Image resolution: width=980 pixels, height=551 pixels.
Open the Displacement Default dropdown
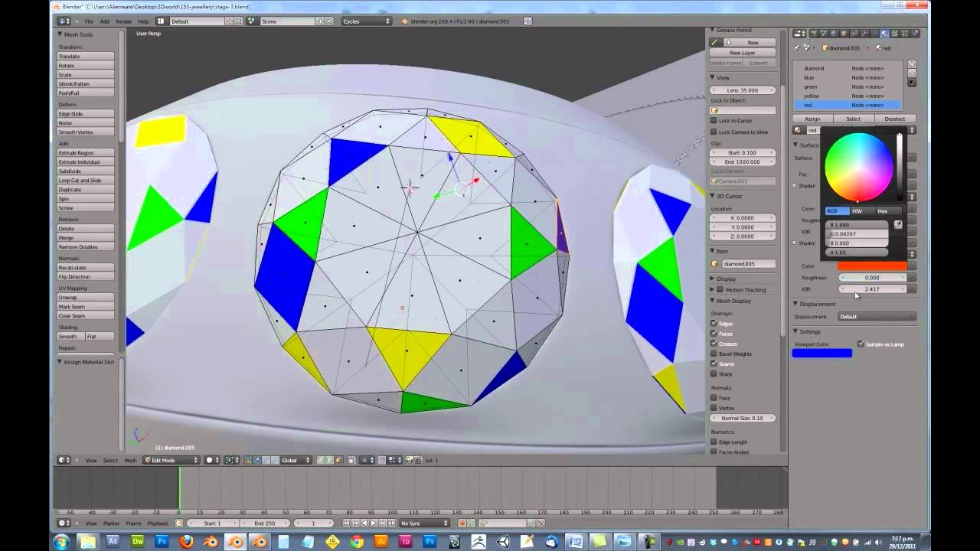(x=877, y=316)
